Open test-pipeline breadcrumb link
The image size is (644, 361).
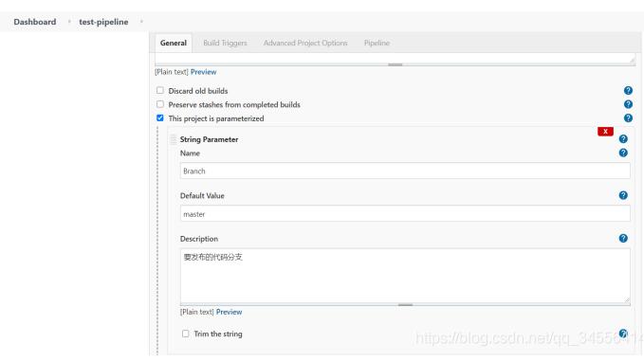tap(103, 22)
